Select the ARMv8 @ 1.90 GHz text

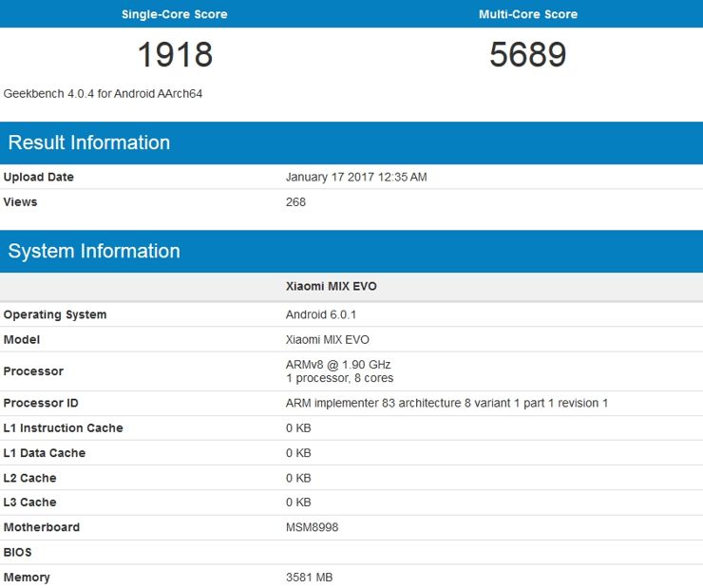pyautogui.click(x=338, y=365)
